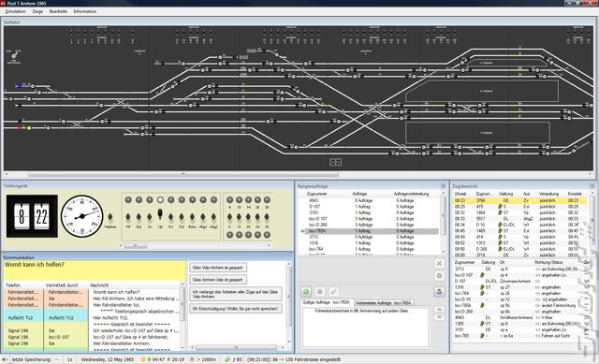Toggle the Wf phone switch
The image size is (599, 364).
128,217
